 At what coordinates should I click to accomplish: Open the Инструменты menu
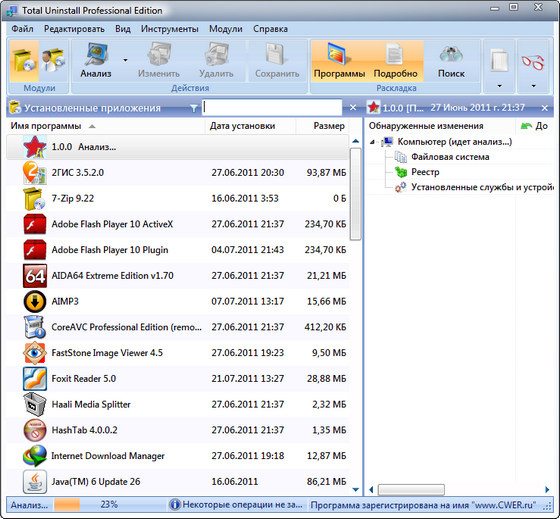pyautogui.click(x=169, y=29)
